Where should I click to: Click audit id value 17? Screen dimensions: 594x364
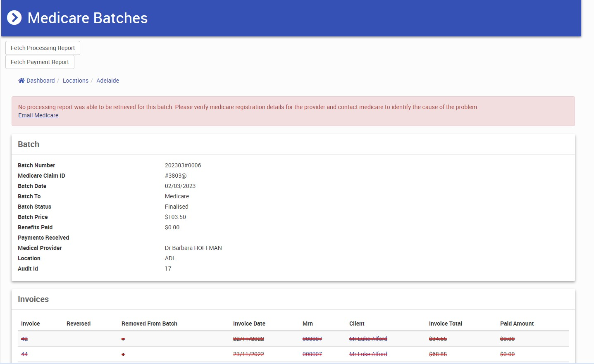[168, 269]
